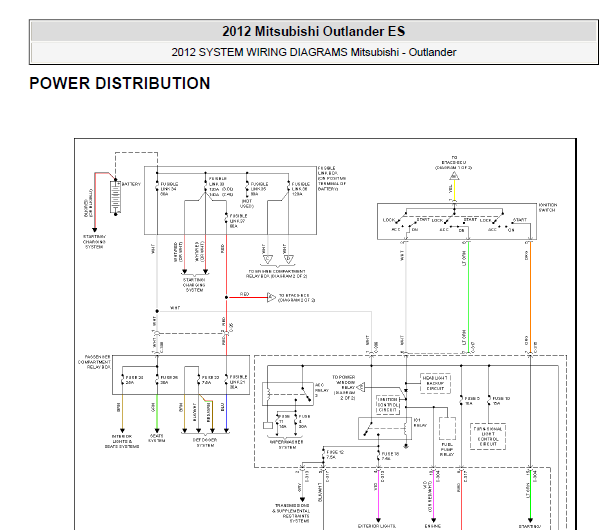The height and width of the screenshot is (530, 602).
Task: Click the '2012 SYSTEM WIRING DIAGRAMS Mitsubishi - Outlander' subtitle
Action: (313, 52)
